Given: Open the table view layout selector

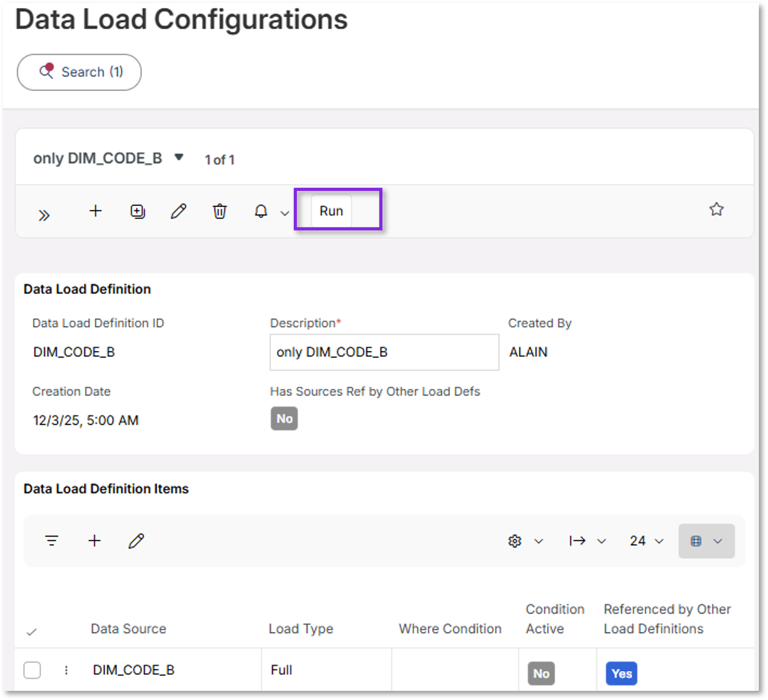Looking at the screenshot, I should pyautogui.click(x=706, y=541).
